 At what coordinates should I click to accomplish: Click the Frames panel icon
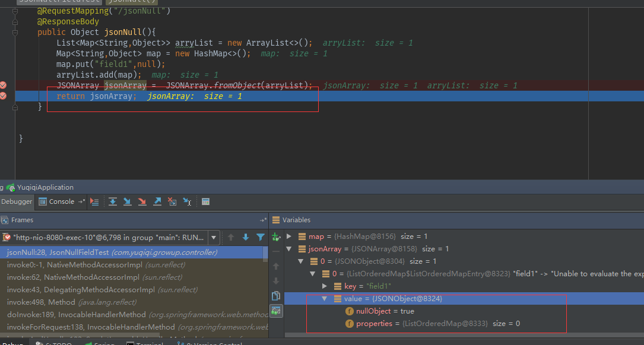click(x=5, y=221)
